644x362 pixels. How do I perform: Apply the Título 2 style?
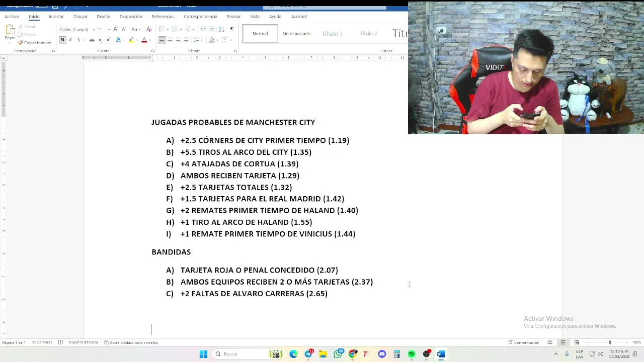tap(368, 34)
